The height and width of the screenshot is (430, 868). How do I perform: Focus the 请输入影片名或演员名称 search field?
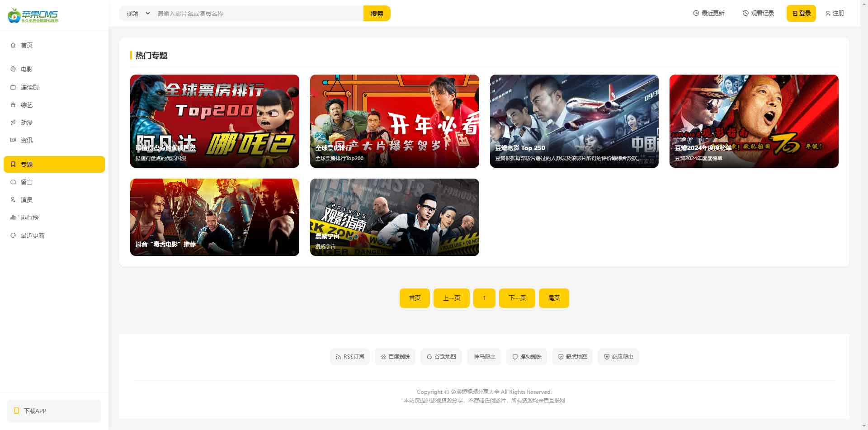(258, 14)
